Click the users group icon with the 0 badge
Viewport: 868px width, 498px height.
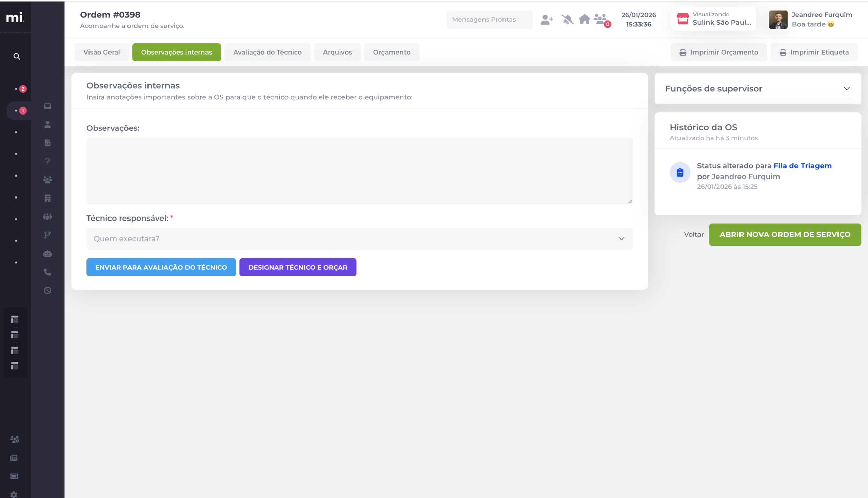(601, 19)
